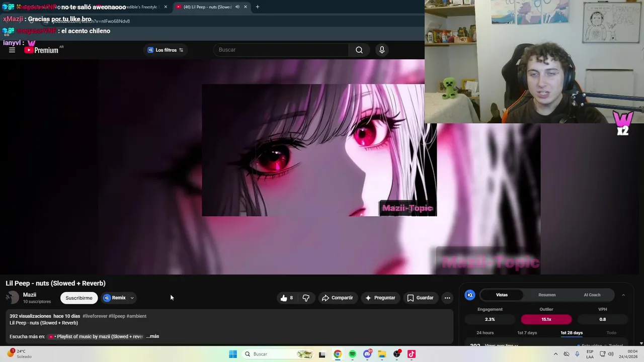The image size is (644, 362).
Task: Click the 0.8 VPH value
Action: tap(602, 319)
